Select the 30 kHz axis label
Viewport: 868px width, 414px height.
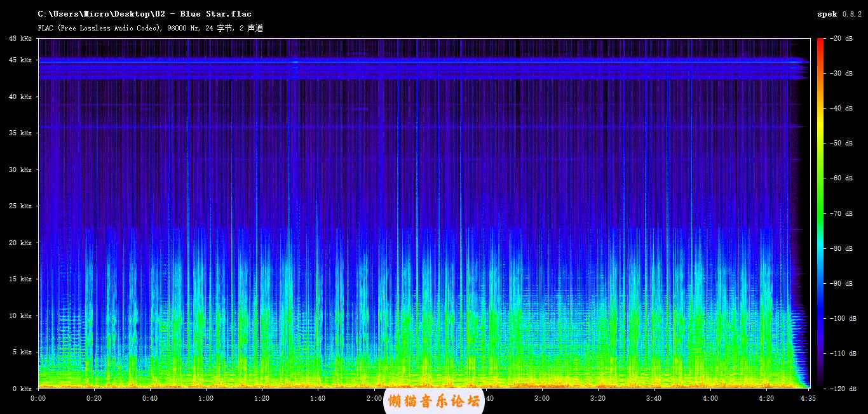[20, 170]
